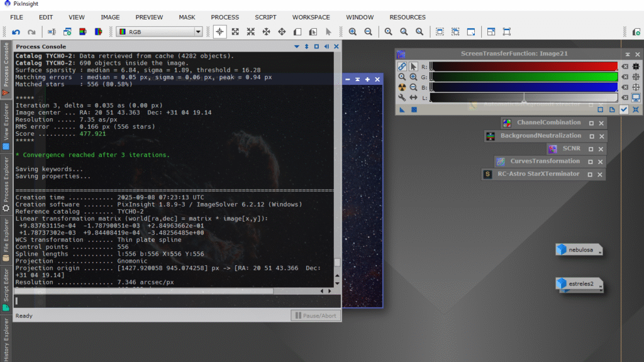The height and width of the screenshot is (362, 644).
Task: Click the STF Auto Stretch radioactive icon
Action: click(x=402, y=87)
